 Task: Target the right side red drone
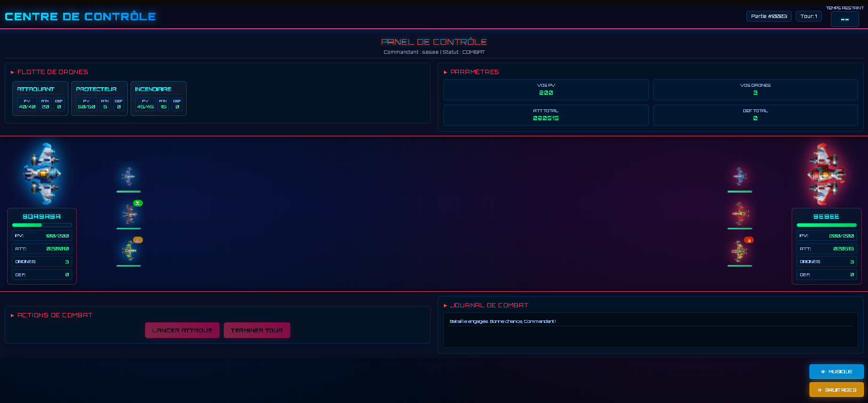click(740, 214)
